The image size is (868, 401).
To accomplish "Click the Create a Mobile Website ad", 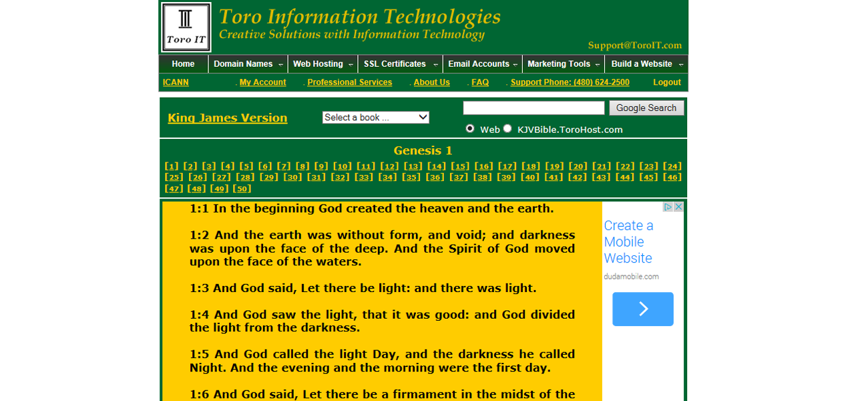I will pos(628,242).
